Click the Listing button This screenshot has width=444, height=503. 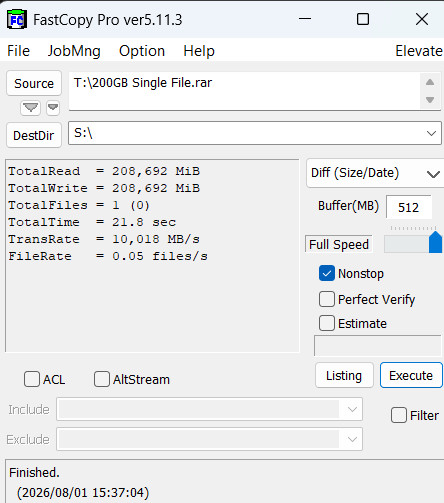tap(344, 375)
